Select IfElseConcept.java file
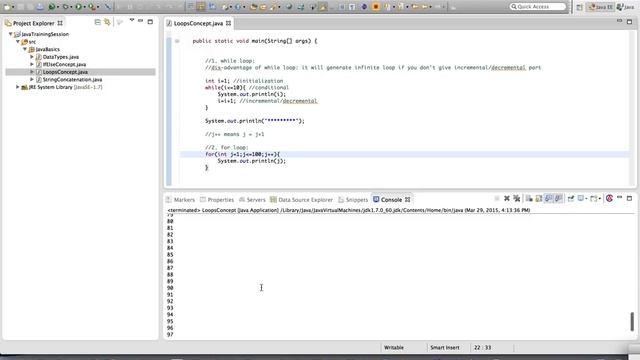Screen dimensions: 640x360 64,64
